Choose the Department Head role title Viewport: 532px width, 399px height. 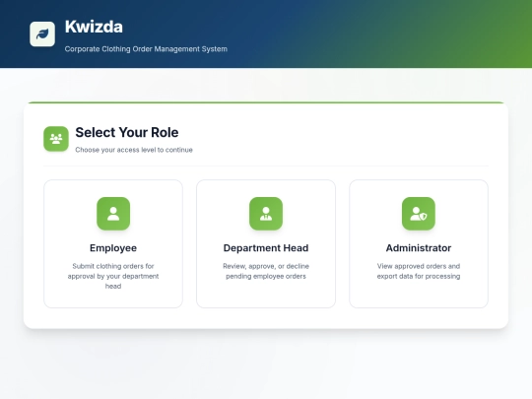[x=266, y=248]
